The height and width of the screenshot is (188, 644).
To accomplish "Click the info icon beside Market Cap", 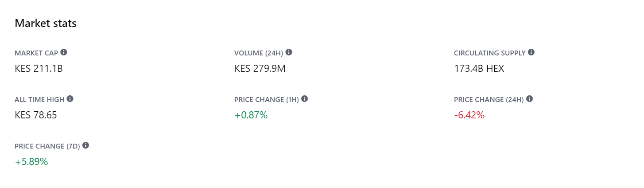I will [64, 52].
